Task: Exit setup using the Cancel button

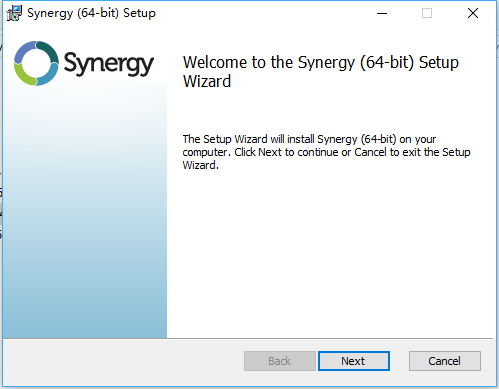Action: click(x=445, y=361)
